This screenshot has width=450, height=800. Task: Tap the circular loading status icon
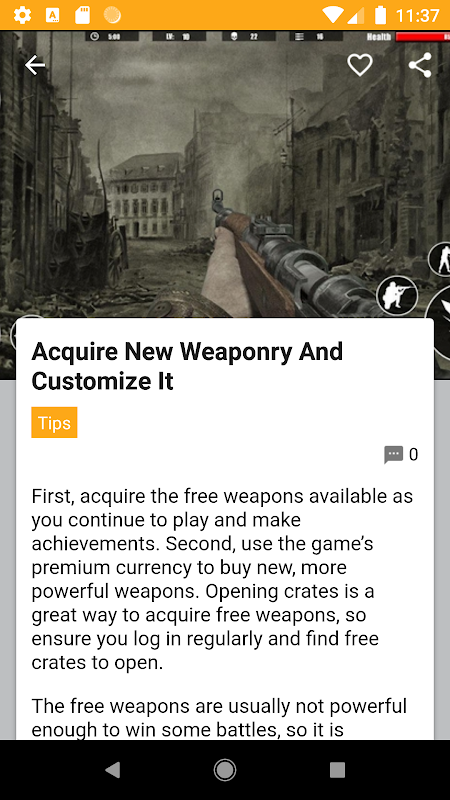(x=112, y=15)
